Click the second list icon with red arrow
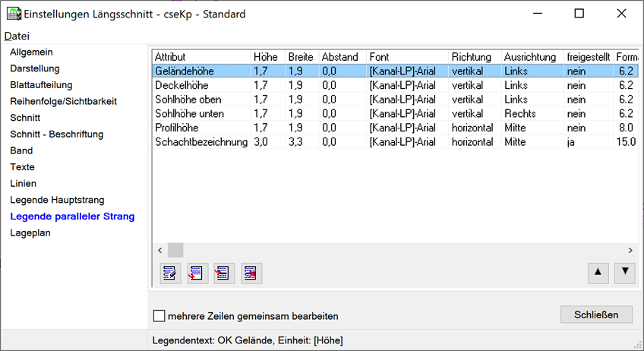The width and height of the screenshot is (644, 351). click(x=197, y=274)
